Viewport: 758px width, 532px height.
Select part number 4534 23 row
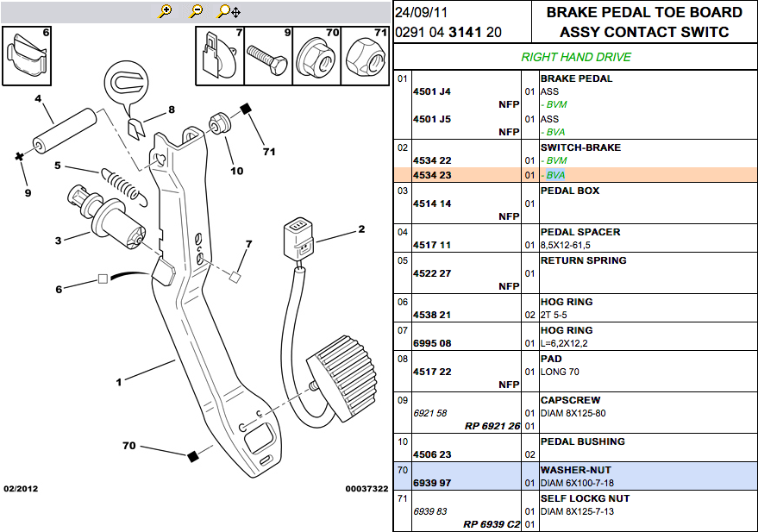pyautogui.click(x=575, y=175)
